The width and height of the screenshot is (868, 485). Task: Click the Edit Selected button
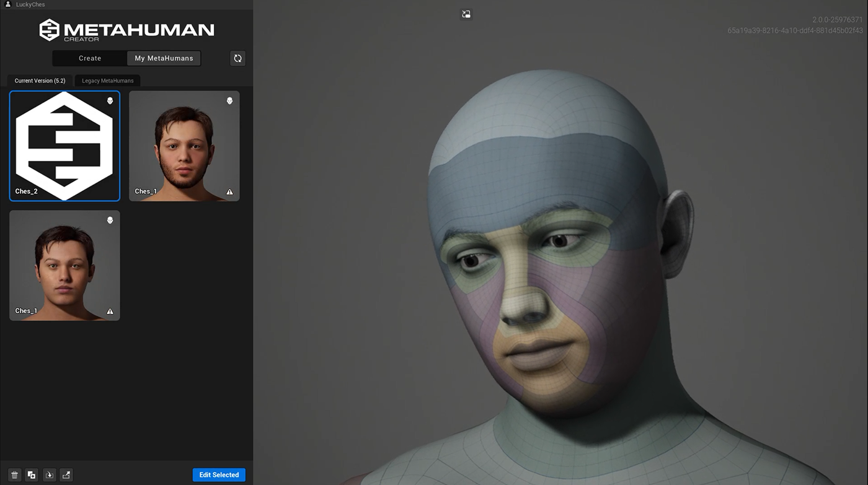click(219, 475)
